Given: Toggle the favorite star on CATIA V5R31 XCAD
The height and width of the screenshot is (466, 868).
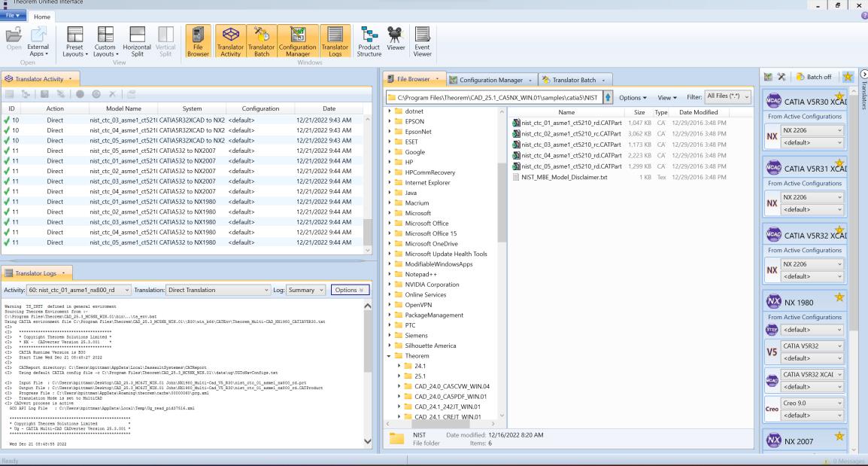Looking at the screenshot, I should (x=839, y=163).
